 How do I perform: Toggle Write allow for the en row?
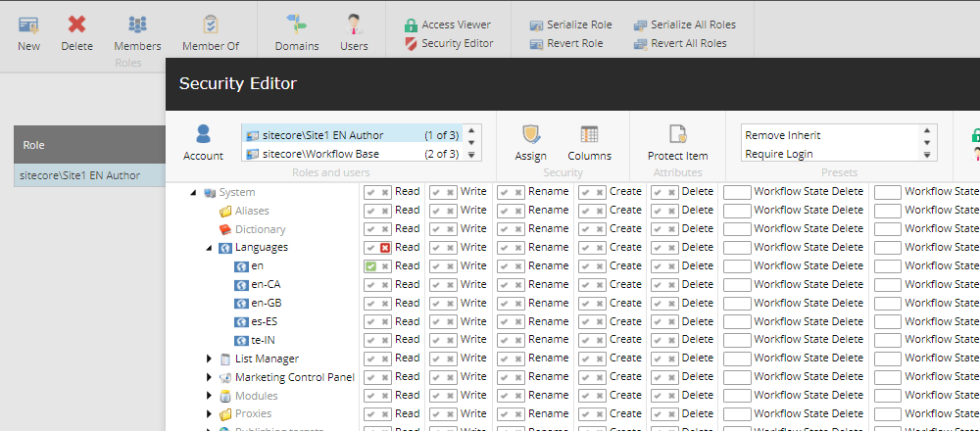click(436, 266)
